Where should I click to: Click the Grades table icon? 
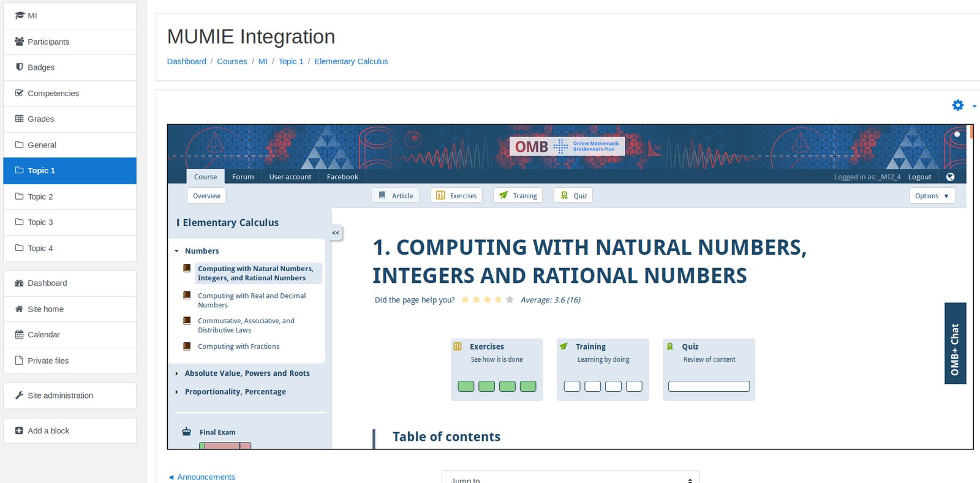click(x=20, y=119)
